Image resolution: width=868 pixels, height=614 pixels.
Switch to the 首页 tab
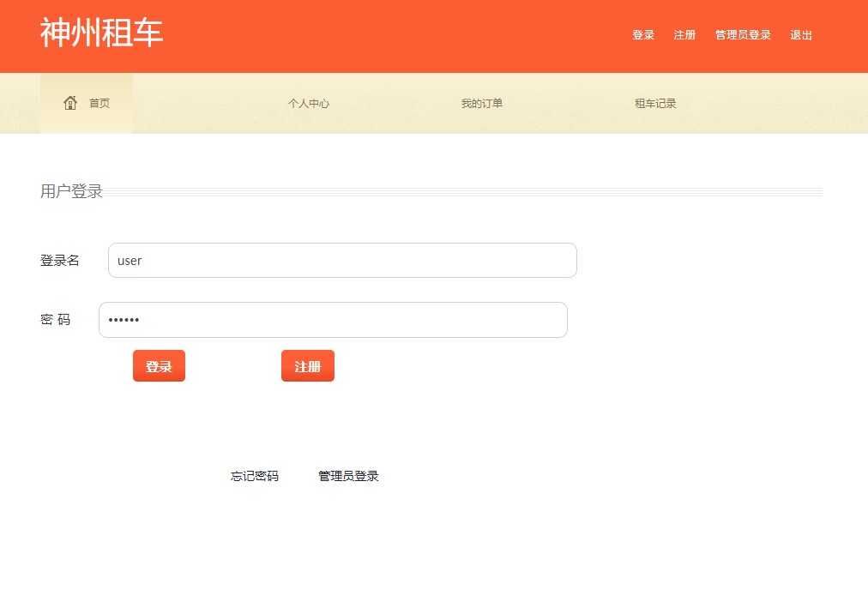tap(99, 103)
